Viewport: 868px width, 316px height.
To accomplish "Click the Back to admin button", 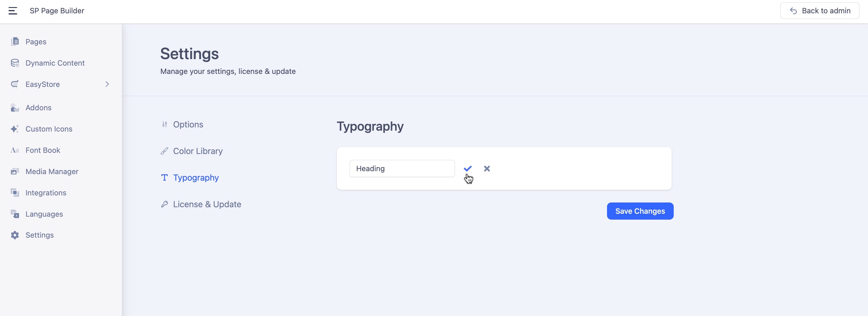I will 820,11.
